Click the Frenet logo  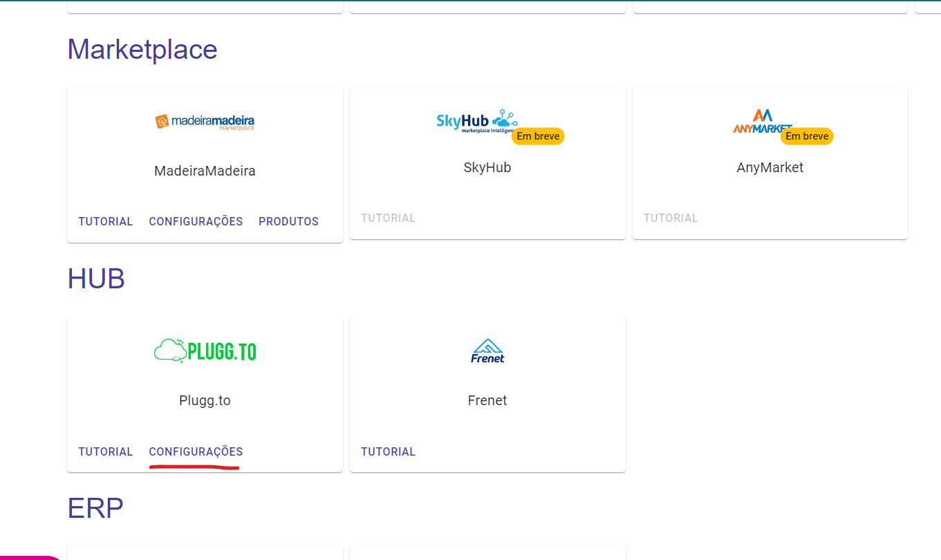click(487, 351)
